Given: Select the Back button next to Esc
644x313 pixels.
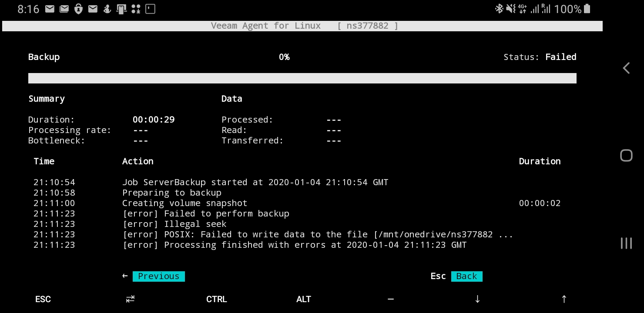Looking at the screenshot, I should [467, 276].
